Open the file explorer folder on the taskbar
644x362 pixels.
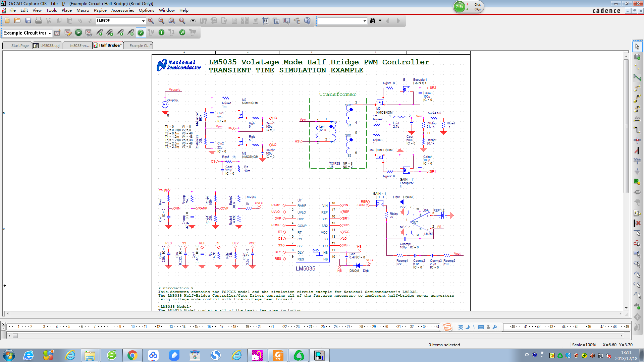(x=90, y=355)
